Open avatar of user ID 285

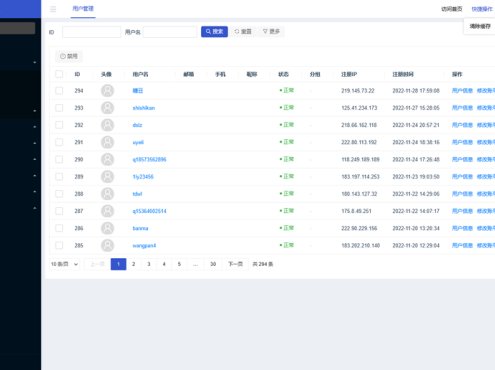[107, 246]
